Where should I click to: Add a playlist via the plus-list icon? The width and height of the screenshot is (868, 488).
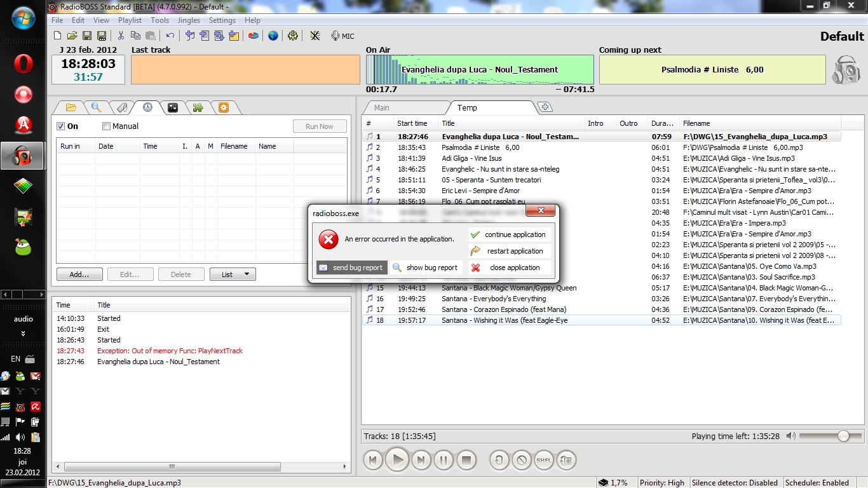pos(204,36)
